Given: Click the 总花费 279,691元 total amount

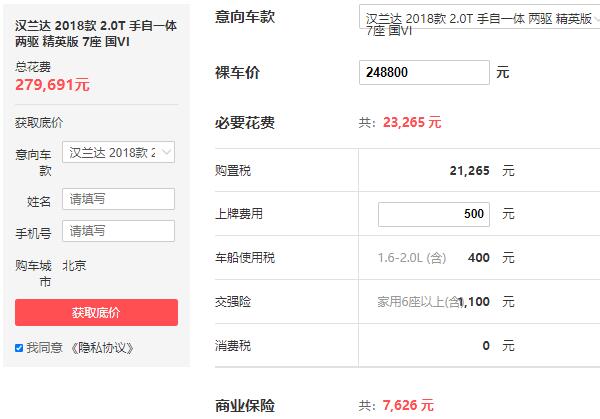Looking at the screenshot, I should pyautogui.click(x=52, y=85).
